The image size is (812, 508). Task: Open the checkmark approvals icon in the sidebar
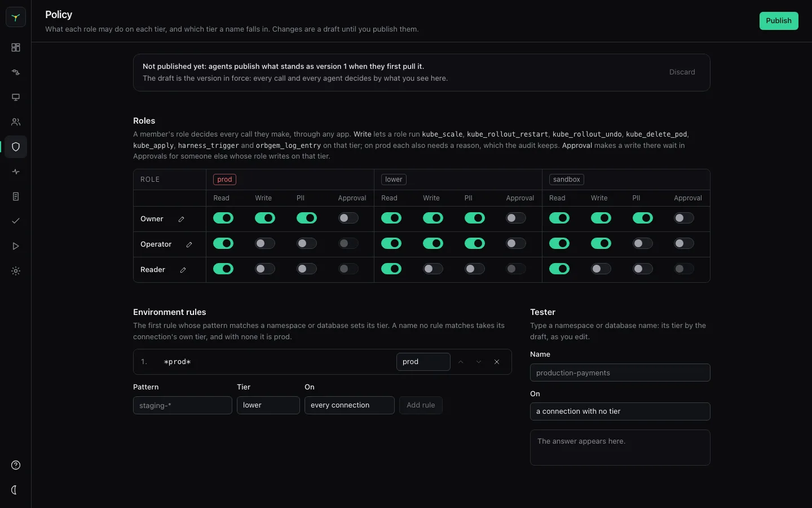tap(16, 221)
